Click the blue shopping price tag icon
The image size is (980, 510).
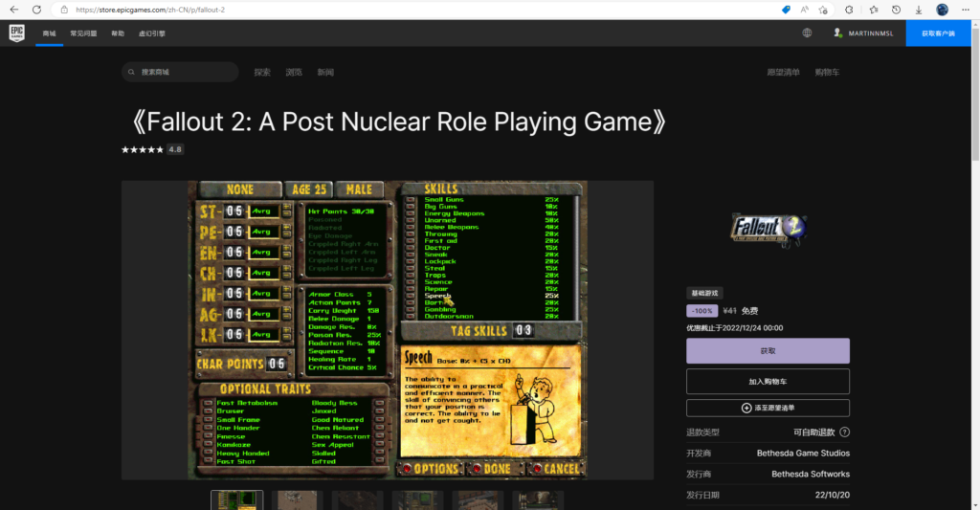point(786,10)
